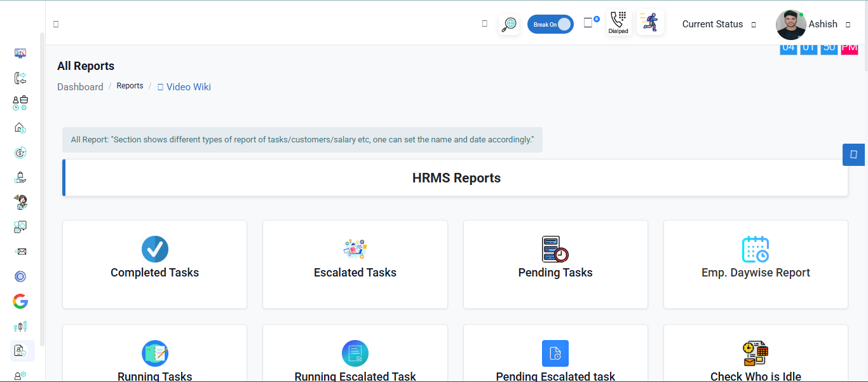
Task: Open the Completed Tasks report
Action: coord(154,264)
